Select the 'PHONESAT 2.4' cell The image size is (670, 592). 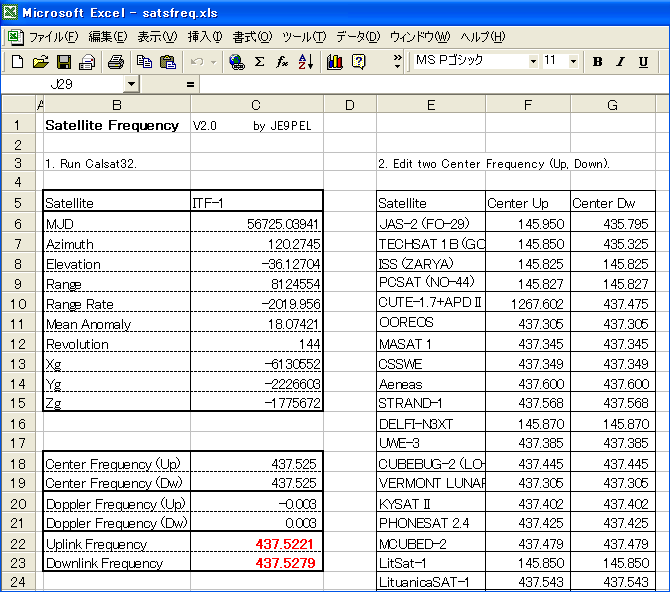pyautogui.click(x=431, y=523)
